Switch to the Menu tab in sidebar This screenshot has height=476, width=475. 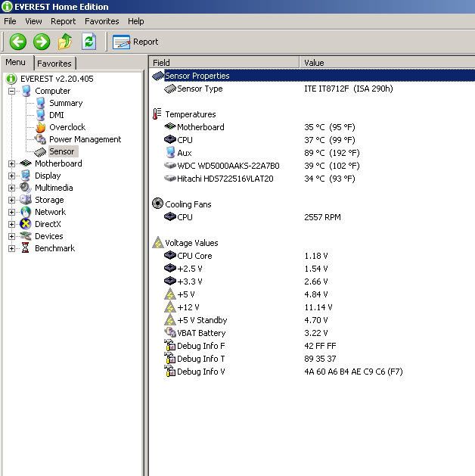pos(15,62)
